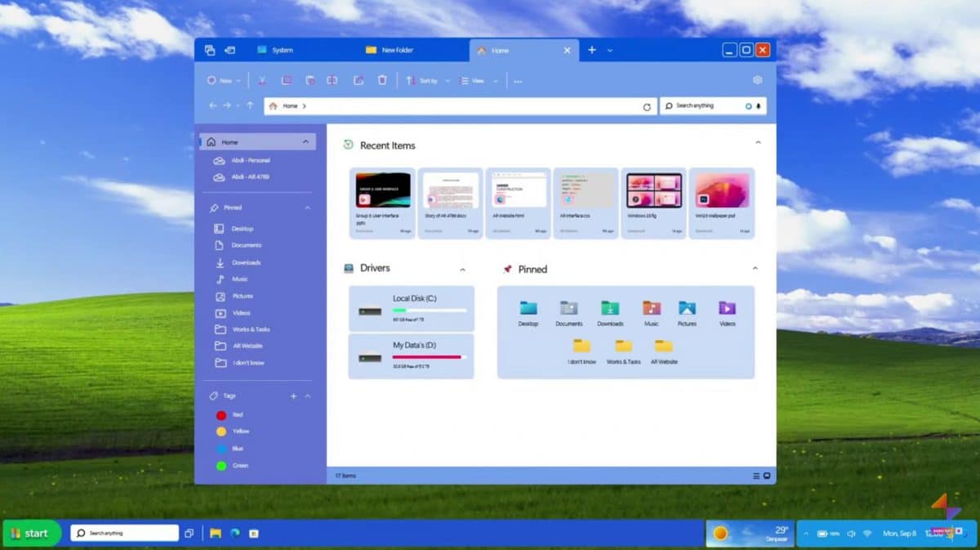Open the View options dropdown
The image size is (980, 550).
click(479, 80)
